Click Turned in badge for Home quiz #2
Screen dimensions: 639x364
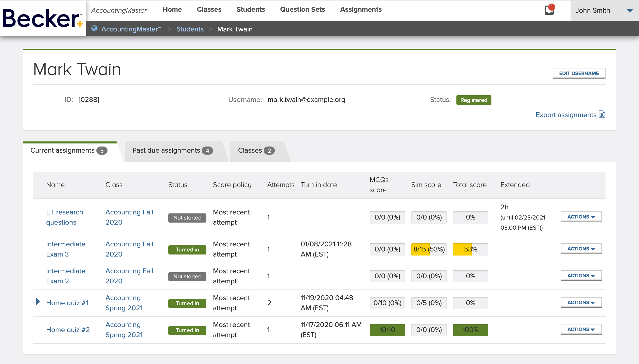click(187, 330)
